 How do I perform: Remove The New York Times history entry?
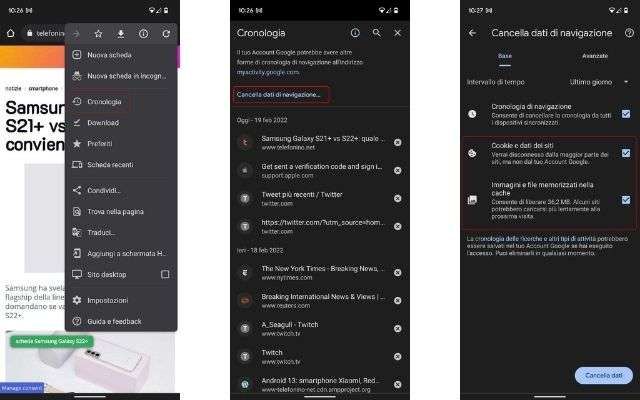click(398, 273)
